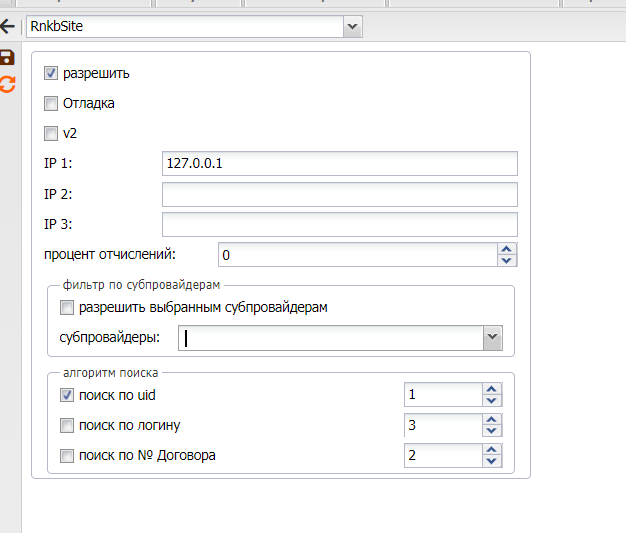The height and width of the screenshot is (533, 626).
Task: Enable поиск по логину checkbox
Action: (67, 425)
